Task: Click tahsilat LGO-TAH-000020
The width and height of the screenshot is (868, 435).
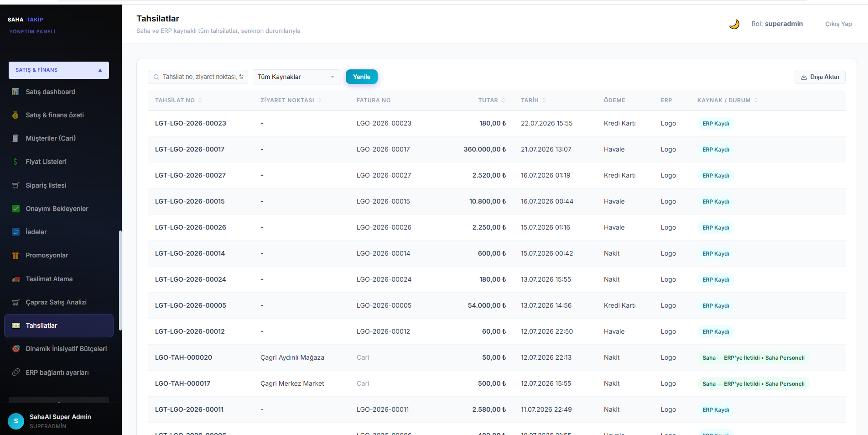Action: click(x=183, y=357)
